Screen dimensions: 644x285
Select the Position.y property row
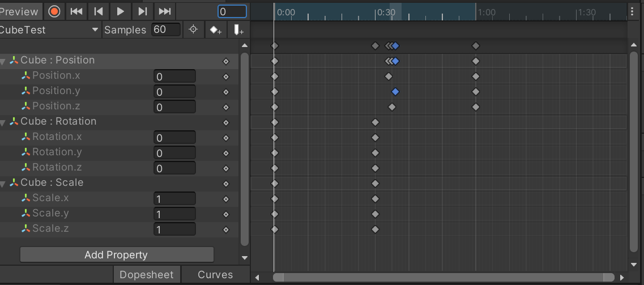pyautogui.click(x=119, y=91)
